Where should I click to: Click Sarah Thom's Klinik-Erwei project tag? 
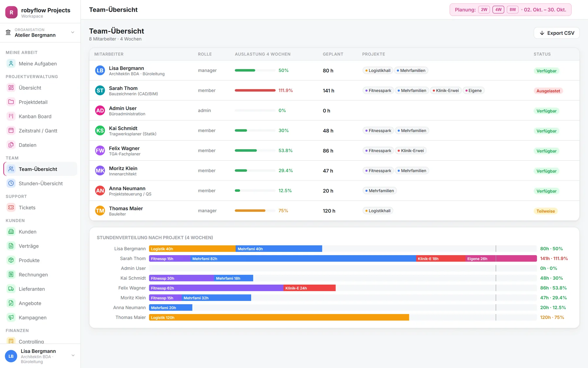click(x=446, y=91)
